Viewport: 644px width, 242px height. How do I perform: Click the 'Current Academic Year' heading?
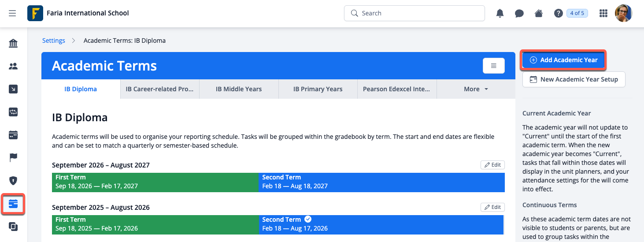[x=557, y=113]
